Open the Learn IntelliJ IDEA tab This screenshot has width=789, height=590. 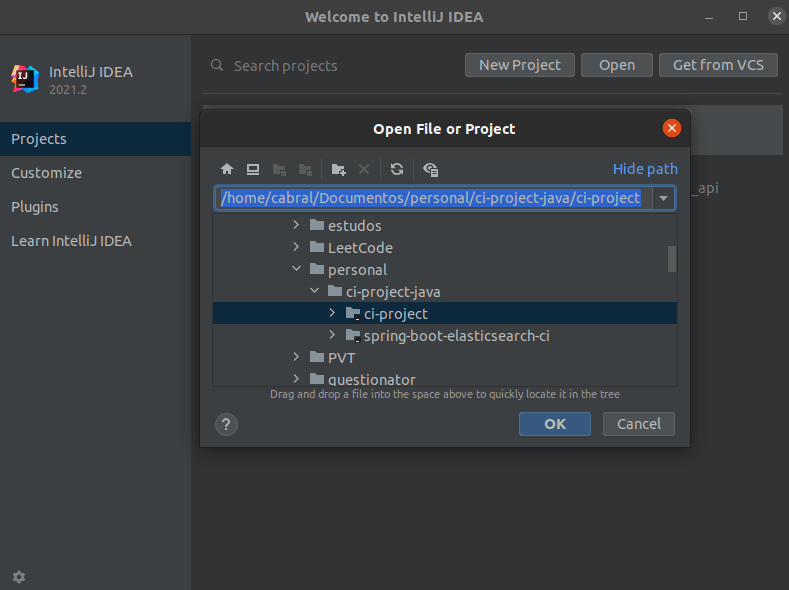pyautogui.click(x=96, y=241)
